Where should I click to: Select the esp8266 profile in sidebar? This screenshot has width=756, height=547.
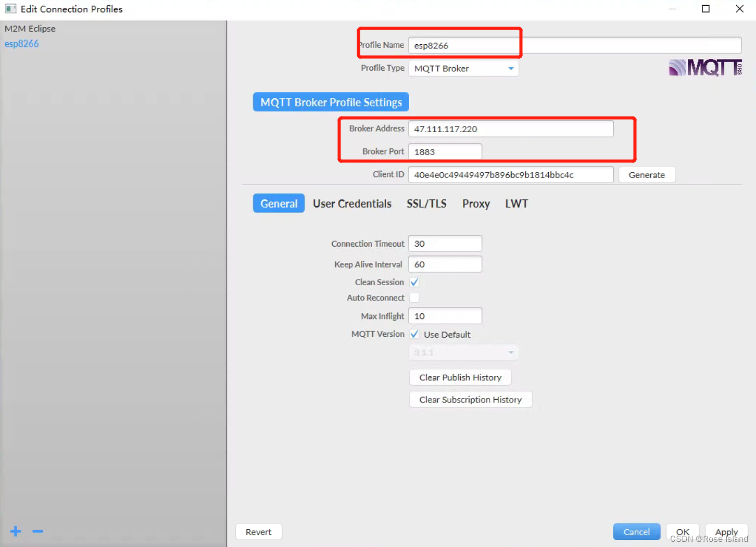[x=21, y=44]
